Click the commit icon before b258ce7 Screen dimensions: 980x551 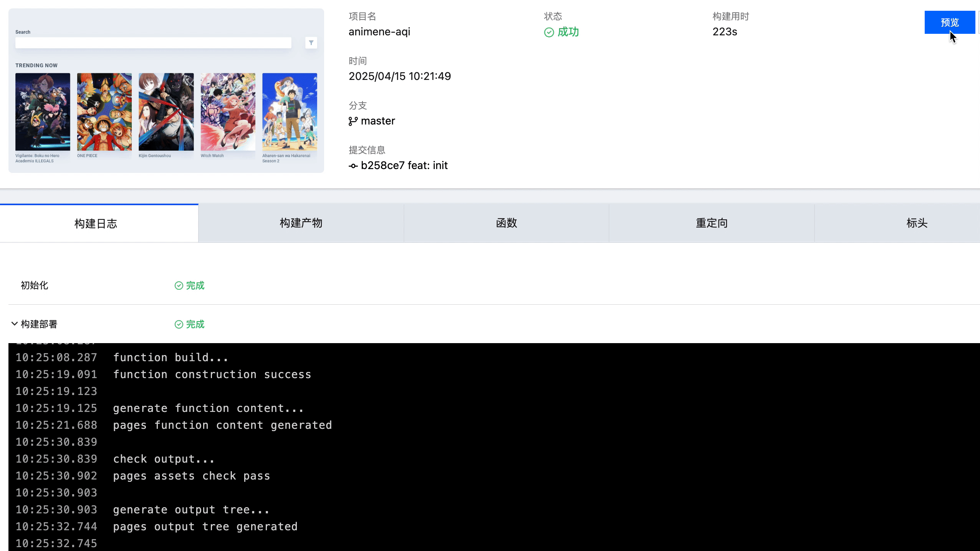[x=353, y=166]
